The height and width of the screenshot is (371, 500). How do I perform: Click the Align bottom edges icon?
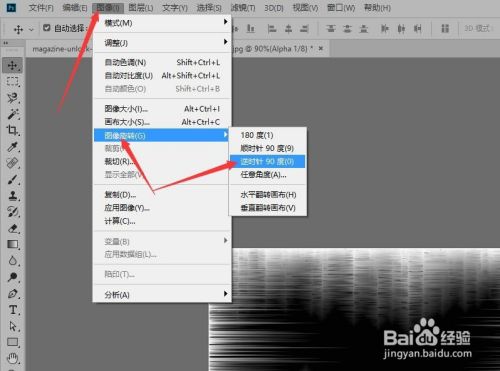tap(251, 29)
